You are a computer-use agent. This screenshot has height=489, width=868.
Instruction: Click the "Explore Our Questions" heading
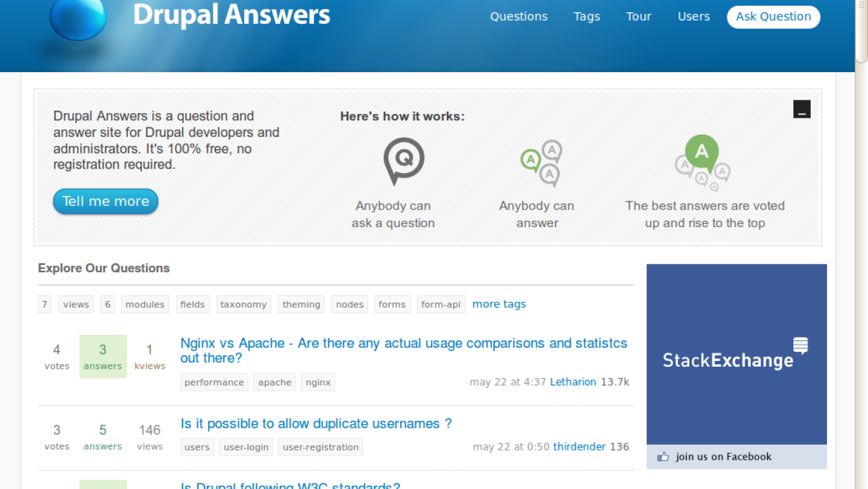(104, 268)
